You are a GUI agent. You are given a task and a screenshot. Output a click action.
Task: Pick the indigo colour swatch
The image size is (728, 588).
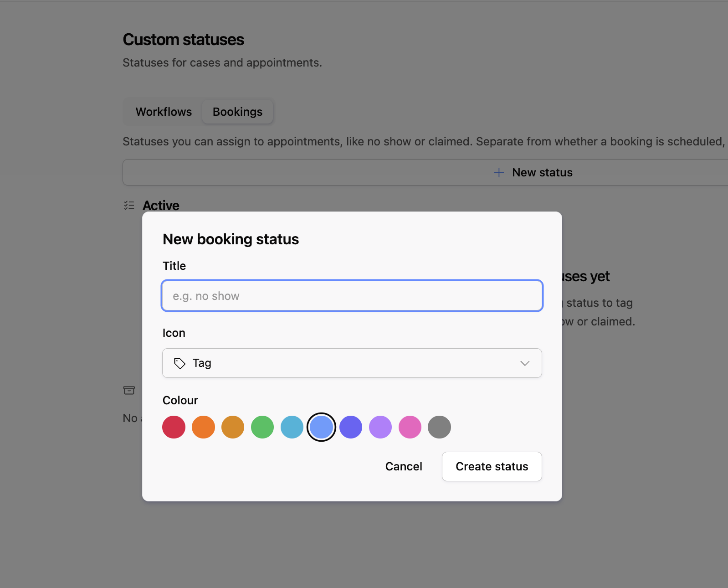click(x=351, y=427)
